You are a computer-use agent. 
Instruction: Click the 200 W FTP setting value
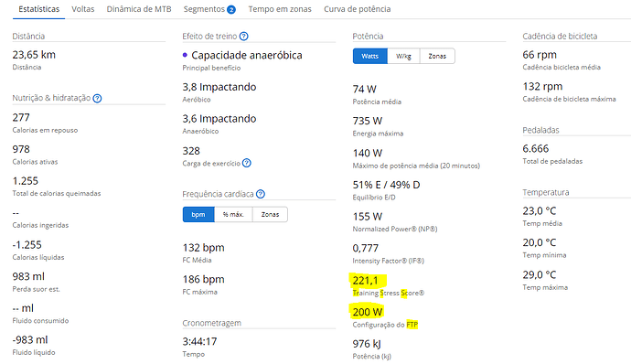368,312
